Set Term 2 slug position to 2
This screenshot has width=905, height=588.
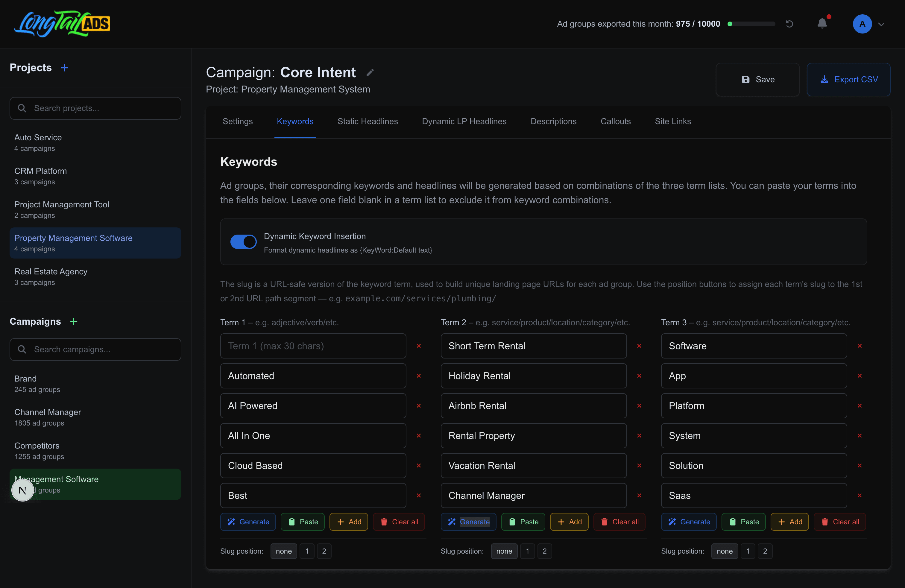pos(544,551)
